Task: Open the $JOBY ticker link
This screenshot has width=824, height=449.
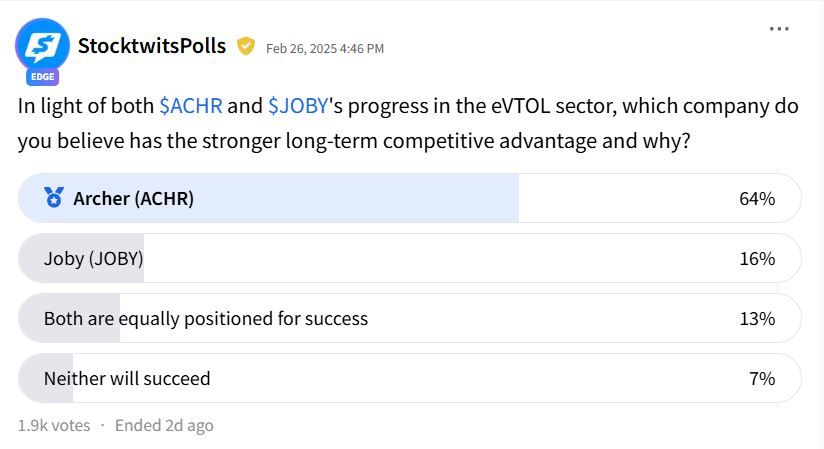Action: click(298, 106)
